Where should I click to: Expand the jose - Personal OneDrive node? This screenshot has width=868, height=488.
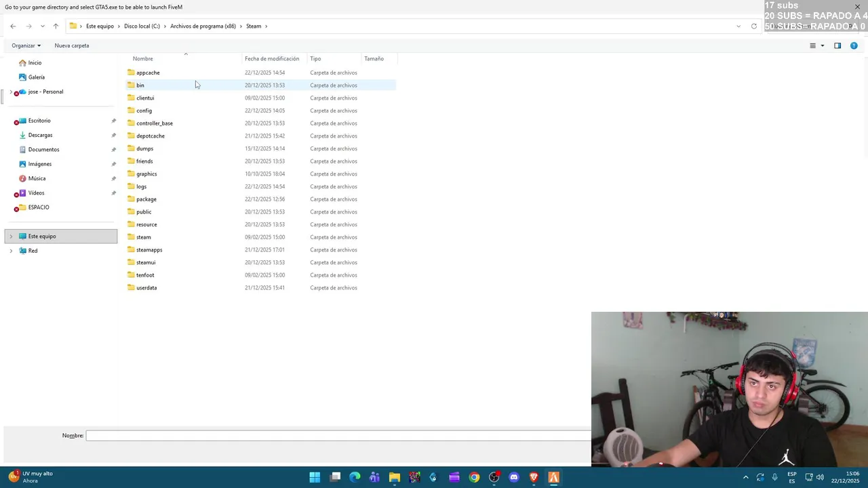click(11, 92)
